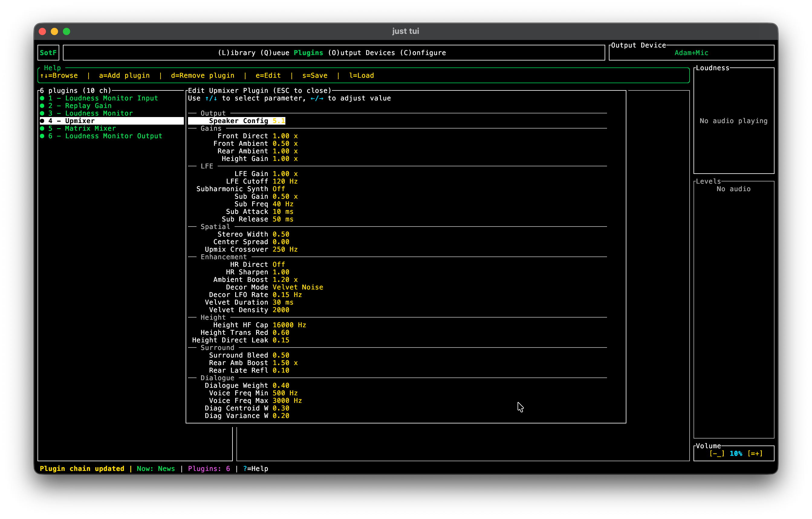The width and height of the screenshot is (812, 519).
Task: Click the Adam+Mic output device
Action: pyautogui.click(x=691, y=53)
